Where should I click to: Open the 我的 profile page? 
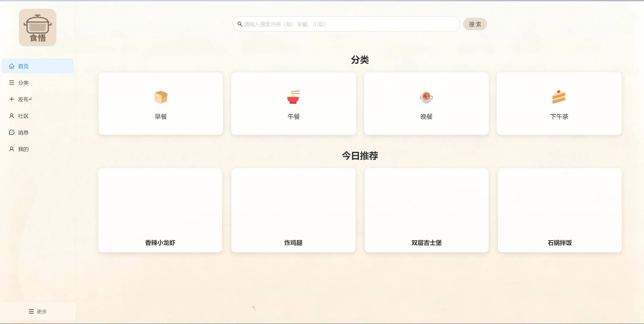[x=23, y=149]
